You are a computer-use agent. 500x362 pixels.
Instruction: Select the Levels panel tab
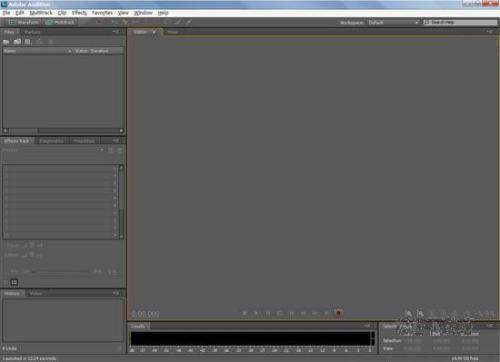[x=138, y=326]
